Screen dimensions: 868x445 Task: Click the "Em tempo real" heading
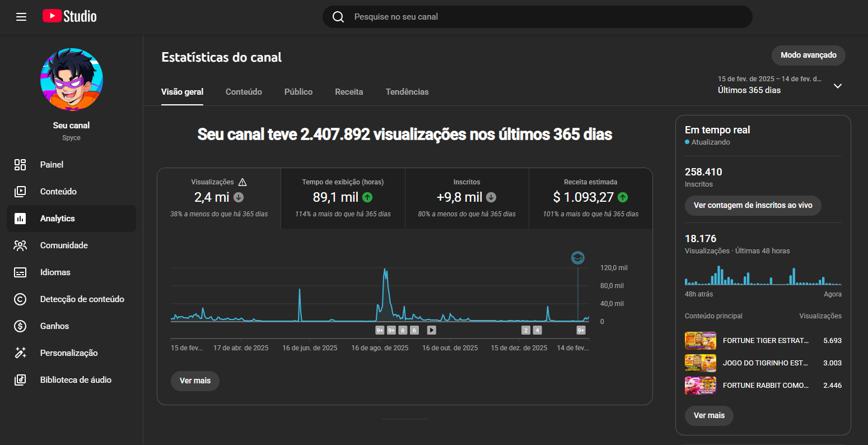pos(717,130)
